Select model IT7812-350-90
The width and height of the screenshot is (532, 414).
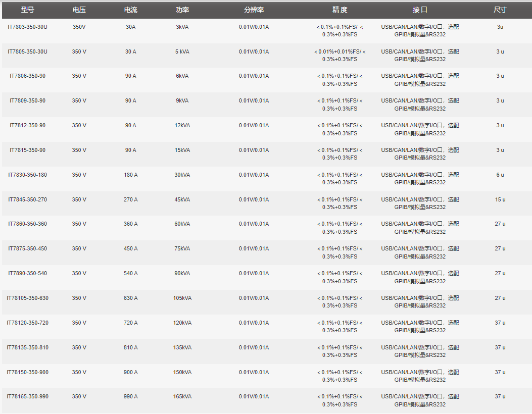[x=27, y=125]
